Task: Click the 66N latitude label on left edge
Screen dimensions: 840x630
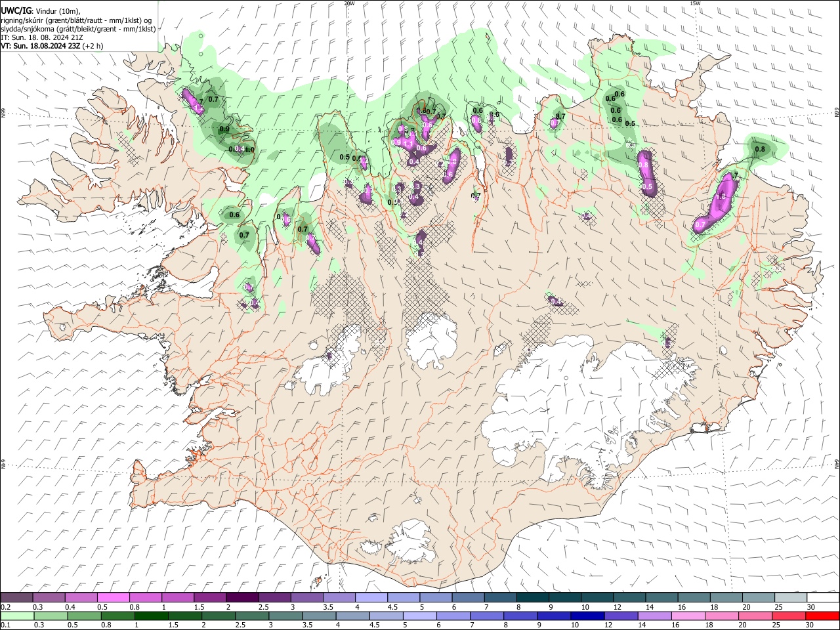Action: pyautogui.click(x=3, y=113)
